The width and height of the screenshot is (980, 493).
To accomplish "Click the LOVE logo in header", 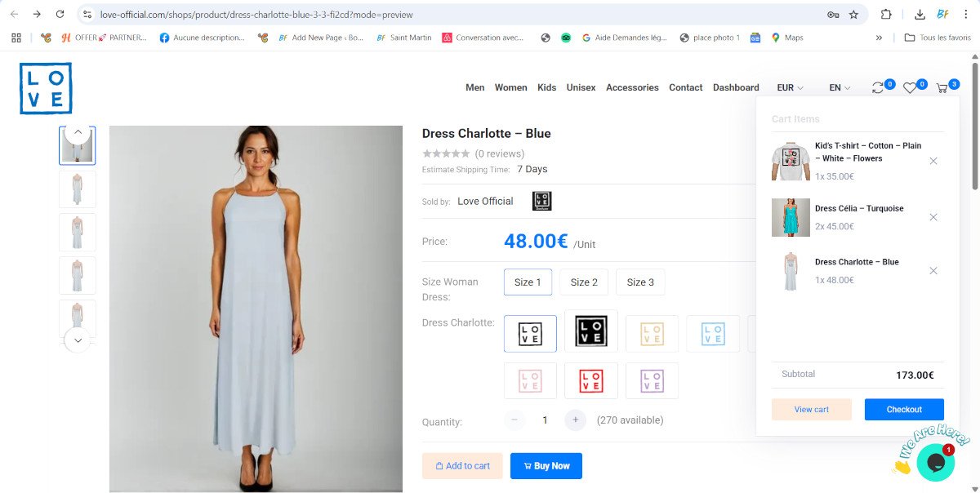I will [x=46, y=88].
